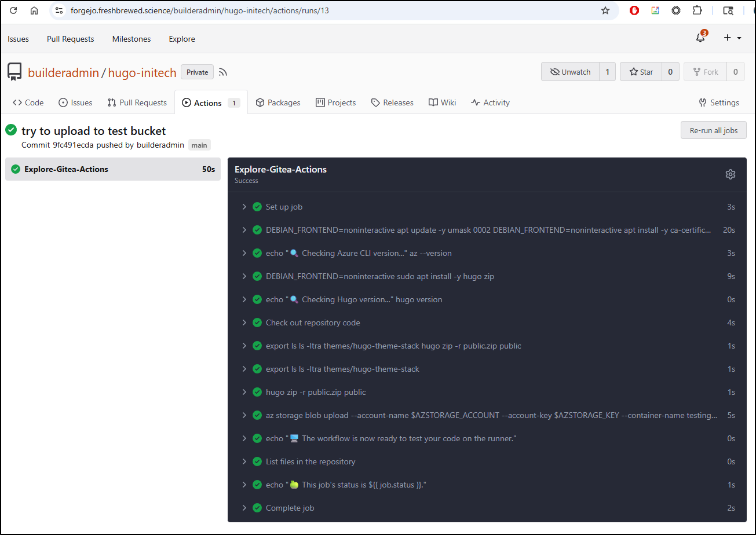Open the log settings gear icon

pos(730,174)
